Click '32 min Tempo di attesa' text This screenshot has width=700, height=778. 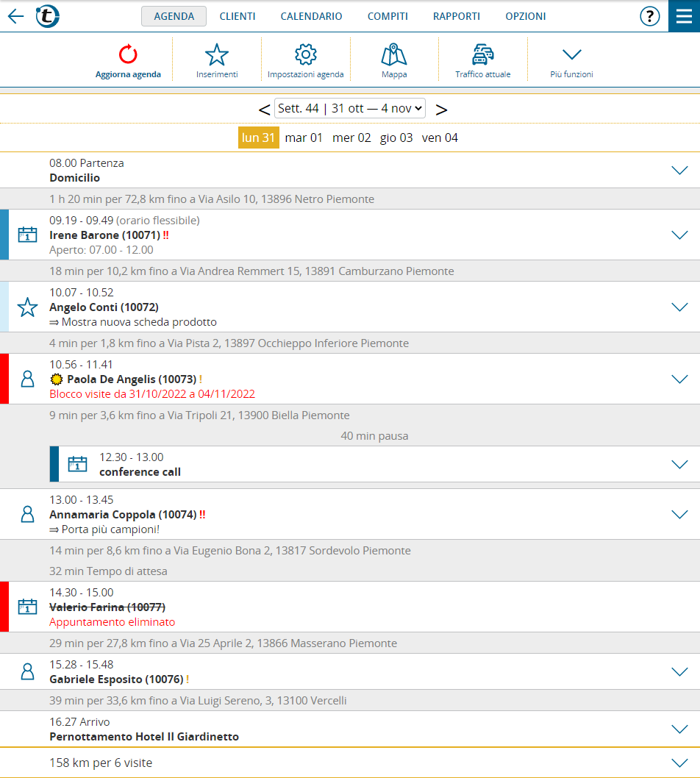point(108,571)
